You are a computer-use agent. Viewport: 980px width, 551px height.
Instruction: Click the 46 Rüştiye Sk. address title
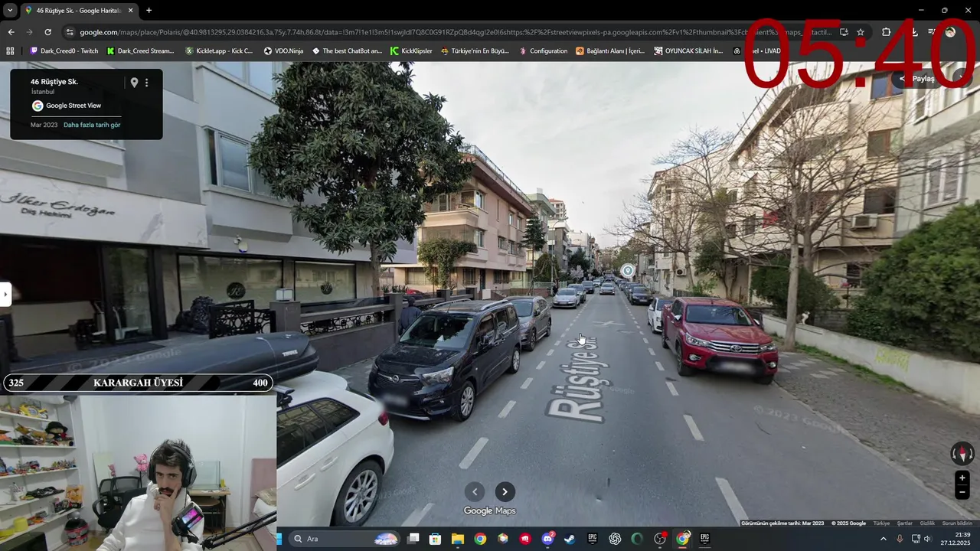click(x=54, y=81)
